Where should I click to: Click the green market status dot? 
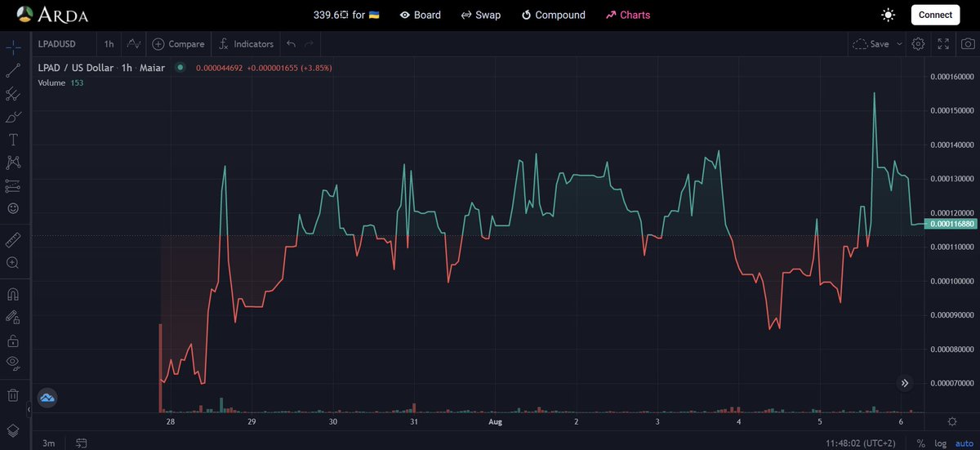click(x=180, y=68)
